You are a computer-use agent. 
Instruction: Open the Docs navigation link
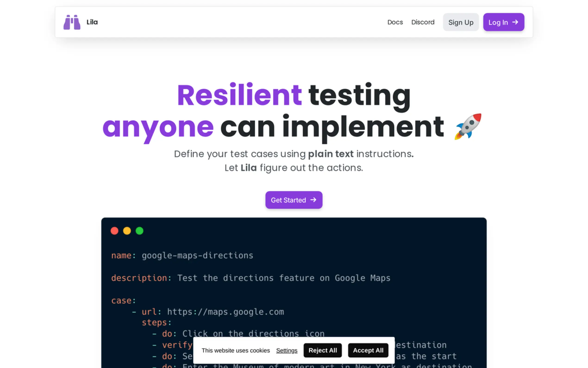point(395,22)
